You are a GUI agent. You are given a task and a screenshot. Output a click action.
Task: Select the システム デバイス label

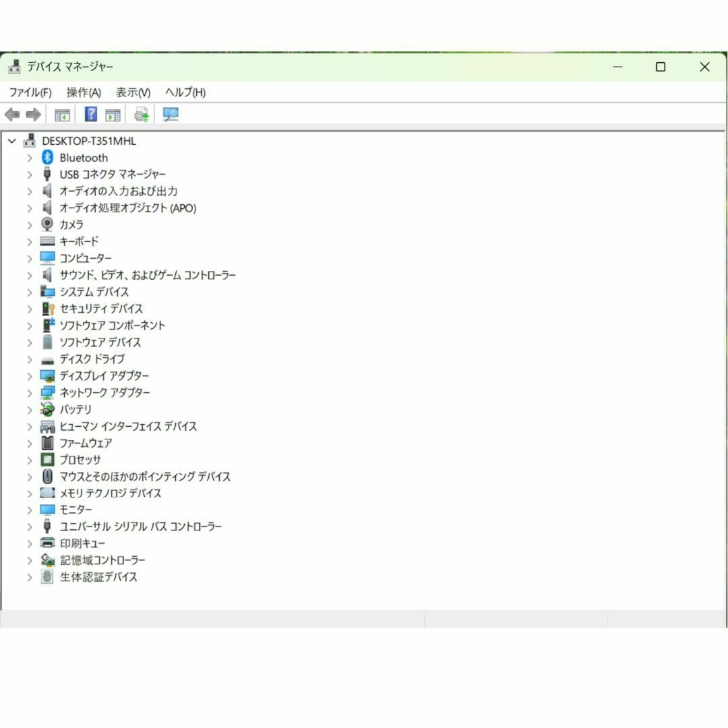pyautogui.click(x=94, y=292)
